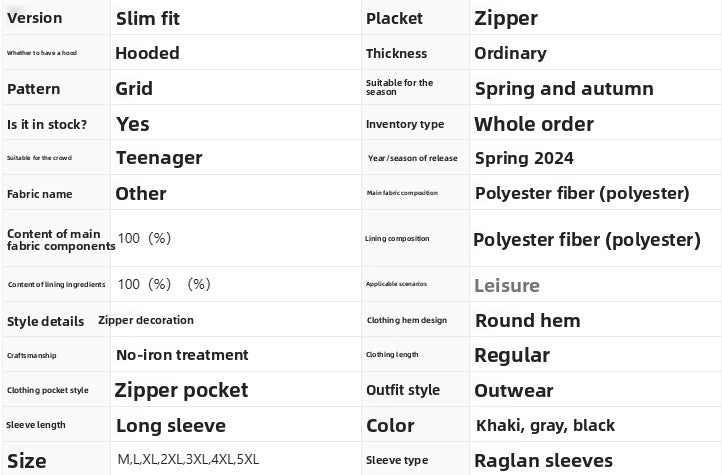Click the grayed 'Leisure' scenario text

507,285
